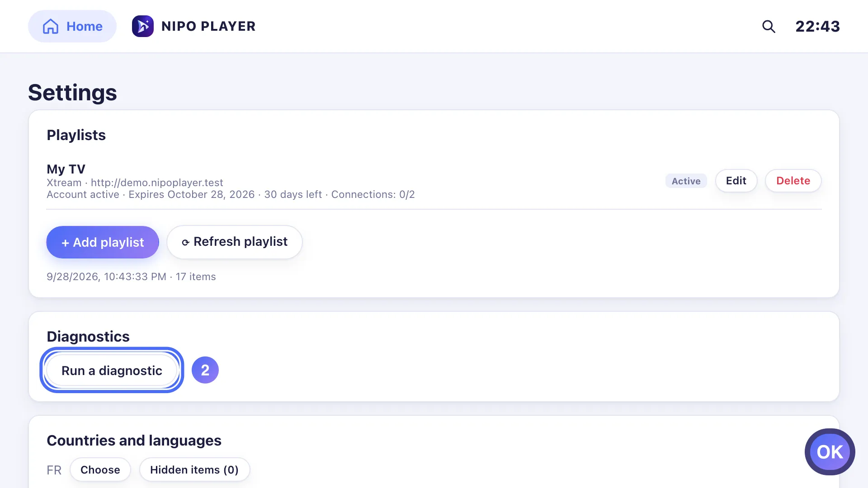
Task: Open the Choose language selector
Action: pyautogui.click(x=100, y=470)
